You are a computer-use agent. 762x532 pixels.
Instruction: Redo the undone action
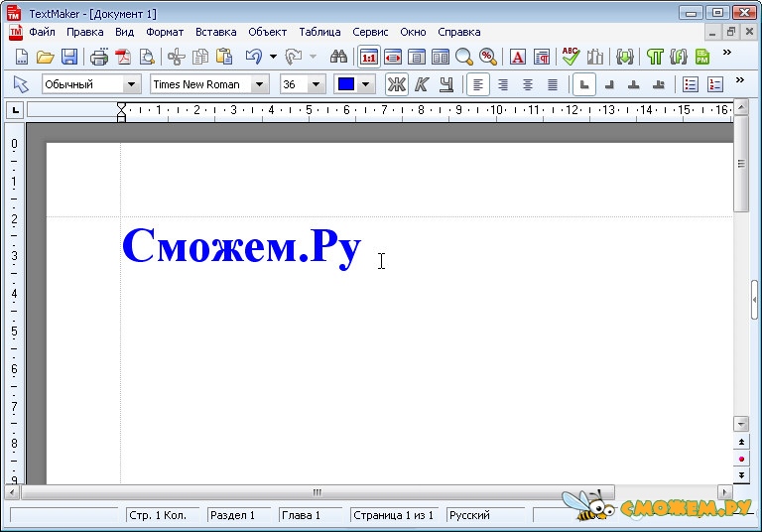[x=294, y=57]
